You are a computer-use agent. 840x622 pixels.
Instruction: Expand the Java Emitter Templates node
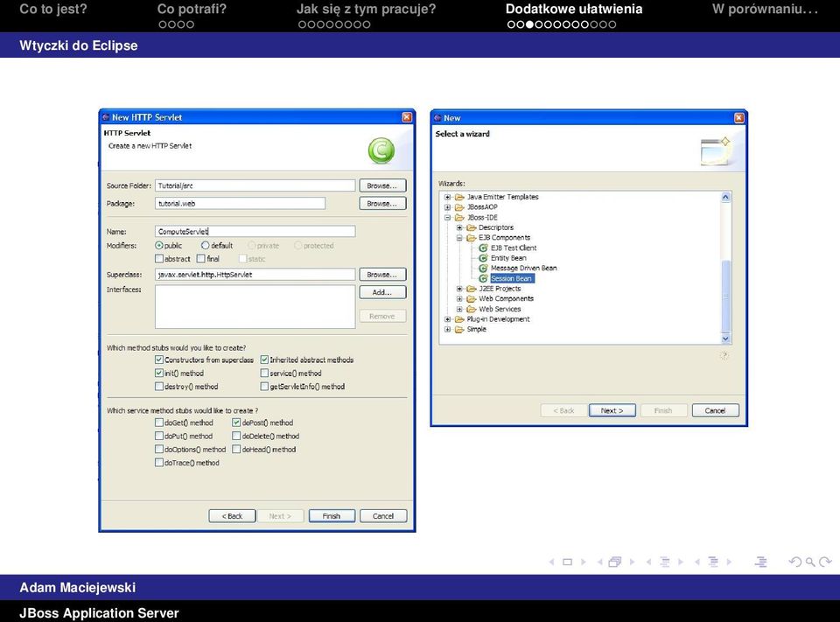point(447,197)
